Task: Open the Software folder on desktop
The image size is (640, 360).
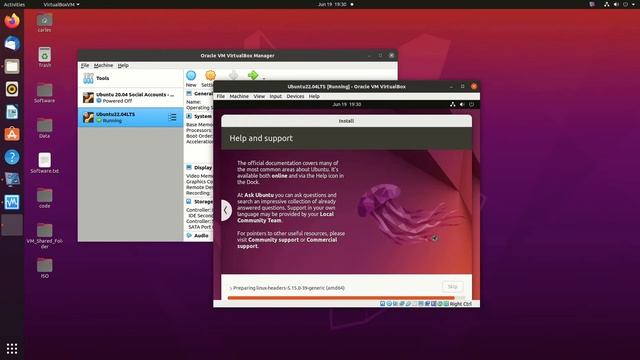Action: [44, 93]
